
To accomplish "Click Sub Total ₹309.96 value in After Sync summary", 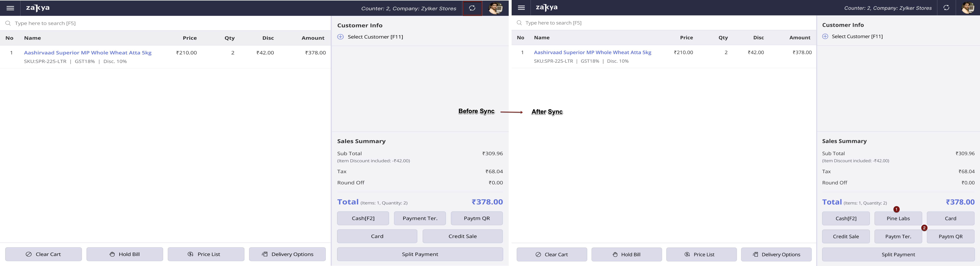I will point(965,153).
